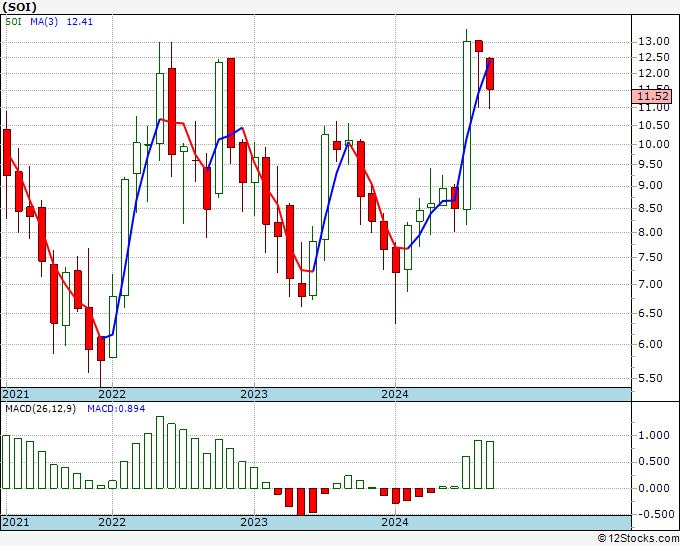Screen dimensions: 680x546
Task: Click the 10.00 price axis label
Action: pos(654,144)
